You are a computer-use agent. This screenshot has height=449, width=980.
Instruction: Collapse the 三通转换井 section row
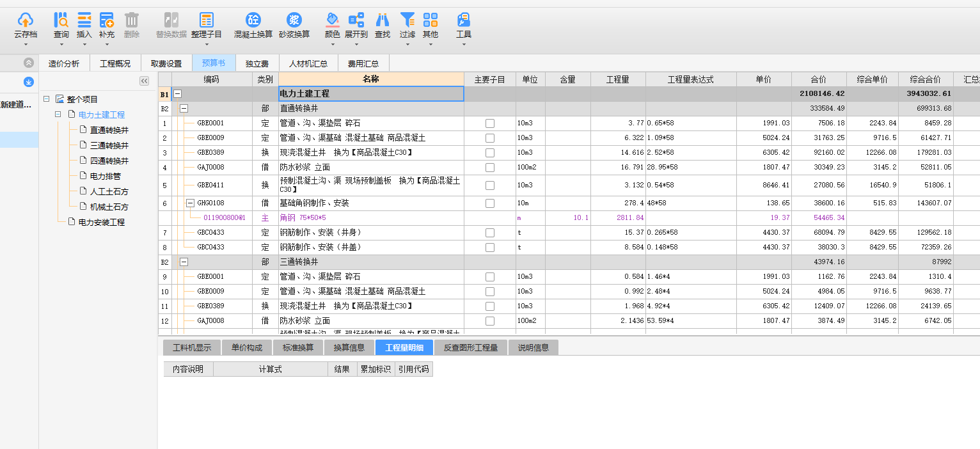point(184,262)
